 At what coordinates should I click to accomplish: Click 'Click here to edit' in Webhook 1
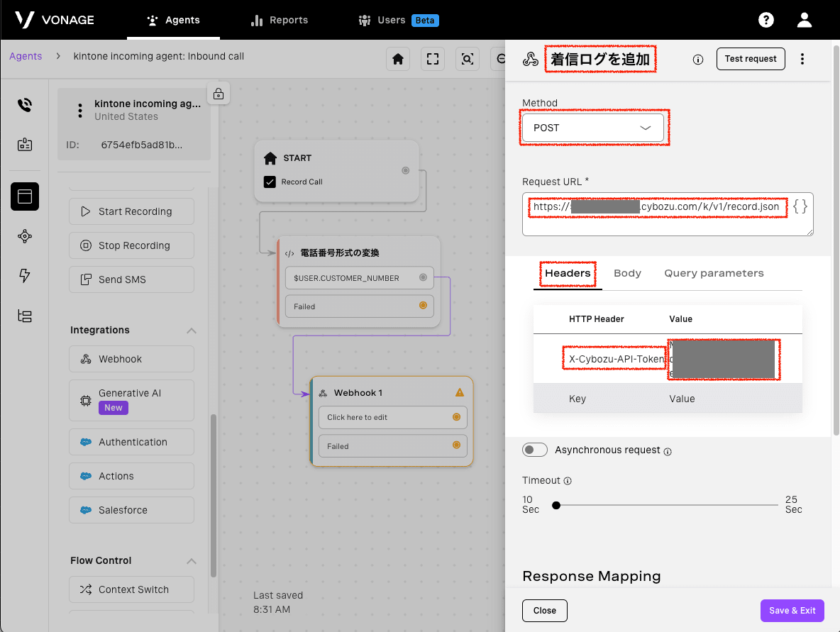(392, 417)
